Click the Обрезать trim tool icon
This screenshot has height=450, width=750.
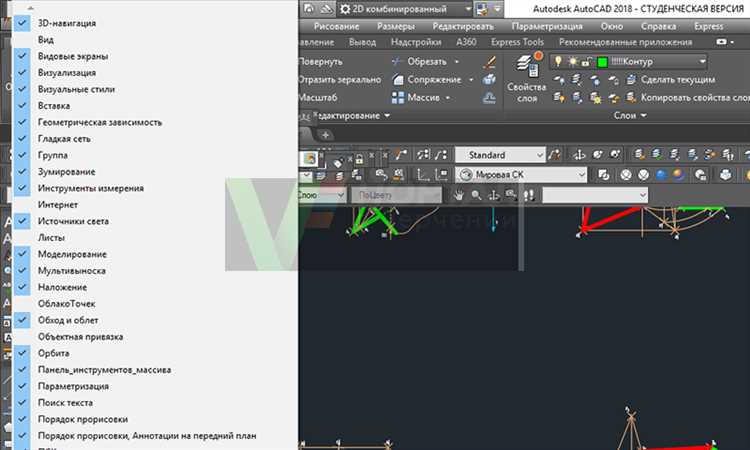(397, 61)
